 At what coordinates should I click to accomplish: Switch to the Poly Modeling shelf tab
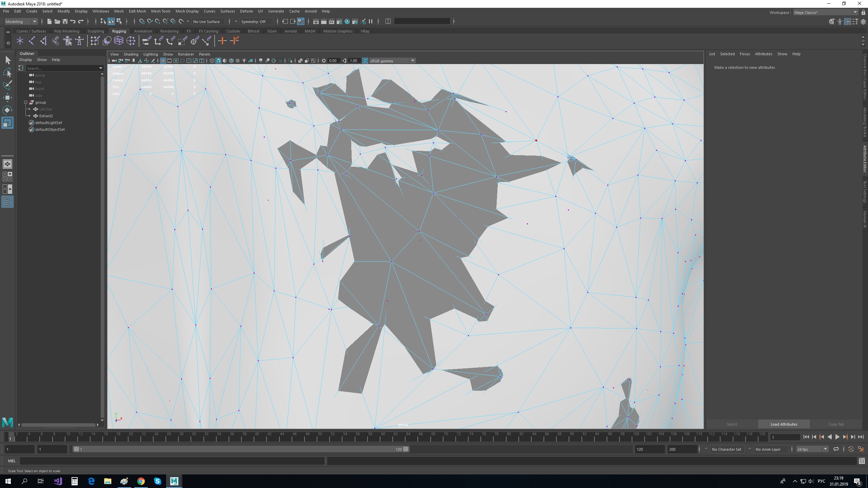[x=66, y=31]
